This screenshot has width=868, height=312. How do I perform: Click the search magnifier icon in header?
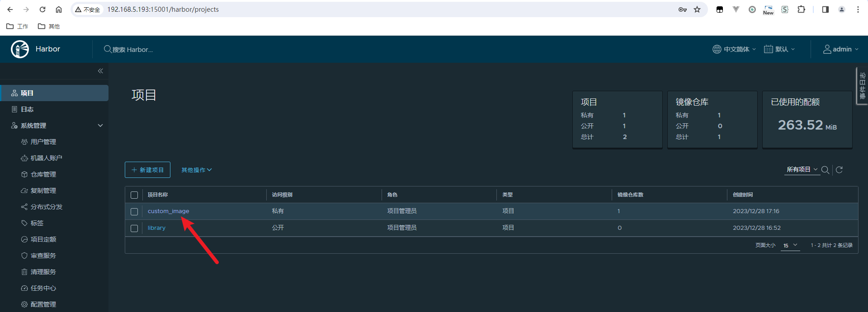(x=108, y=49)
